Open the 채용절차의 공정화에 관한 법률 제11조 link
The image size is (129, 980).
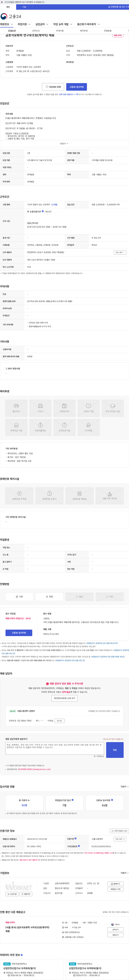coord(70,660)
